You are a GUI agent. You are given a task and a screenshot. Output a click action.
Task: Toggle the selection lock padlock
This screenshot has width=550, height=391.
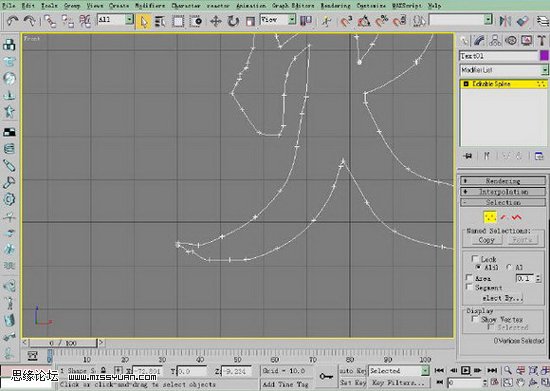coord(103,370)
